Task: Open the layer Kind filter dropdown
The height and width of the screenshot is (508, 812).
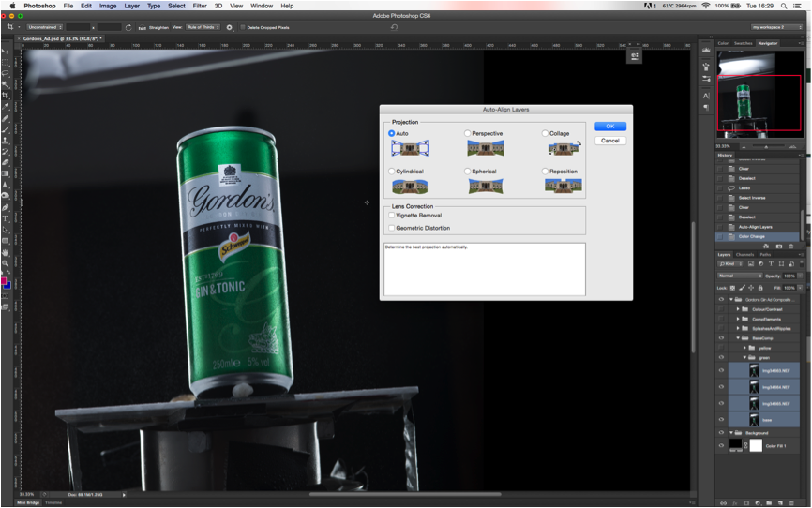Action: pos(730,264)
